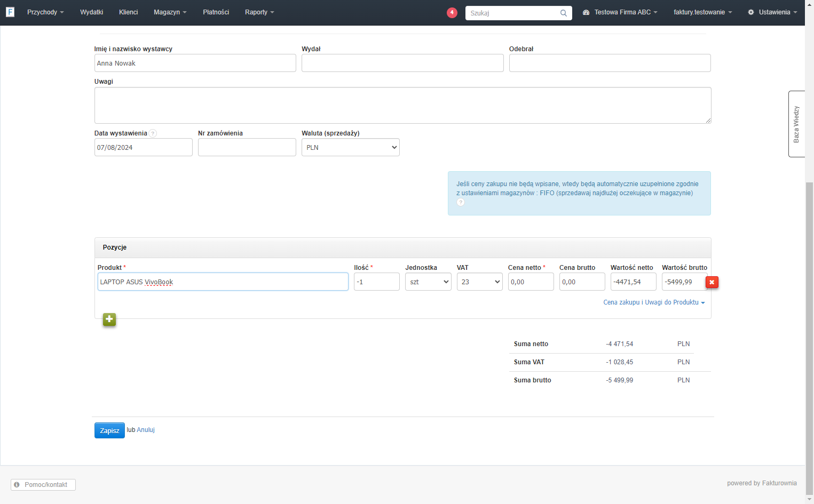The width and height of the screenshot is (814, 504).
Task: Open the Baza Wiedzy side tab
Action: tap(796, 124)
